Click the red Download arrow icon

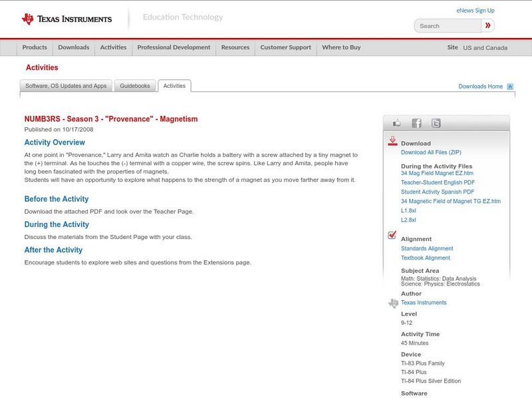pos(392,141)
